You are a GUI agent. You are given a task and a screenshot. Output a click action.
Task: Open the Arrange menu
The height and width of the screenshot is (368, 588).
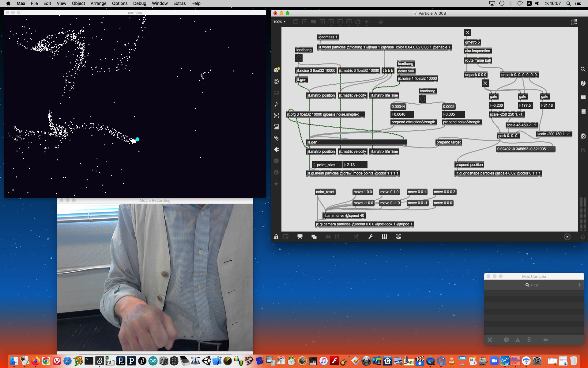click(x=98, y=3)
